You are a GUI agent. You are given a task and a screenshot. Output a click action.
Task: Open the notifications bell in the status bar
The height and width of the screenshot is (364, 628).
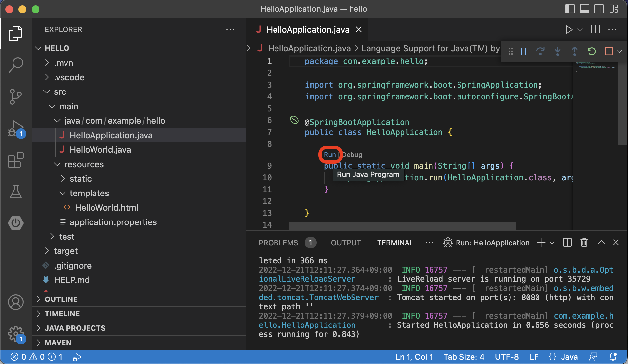[x=613, y=357]
